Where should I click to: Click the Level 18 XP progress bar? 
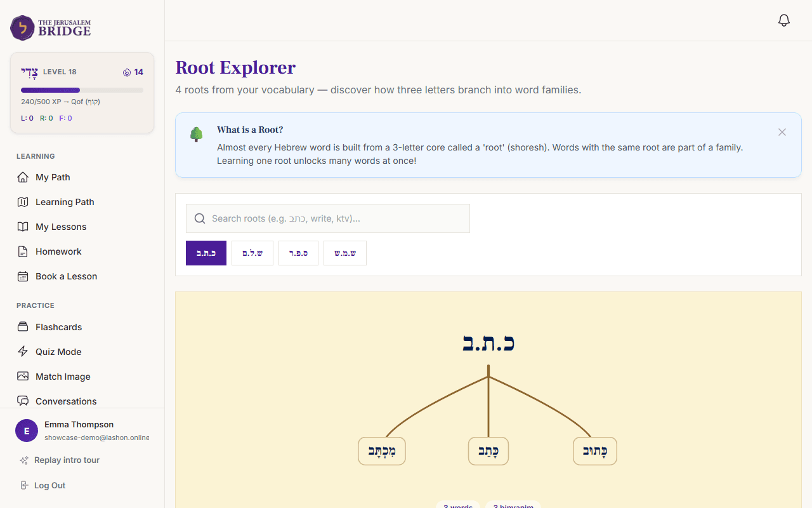[x=81, y=90]
